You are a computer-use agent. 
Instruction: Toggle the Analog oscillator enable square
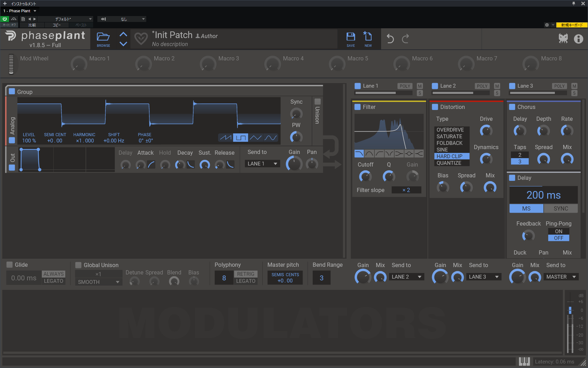12,140
